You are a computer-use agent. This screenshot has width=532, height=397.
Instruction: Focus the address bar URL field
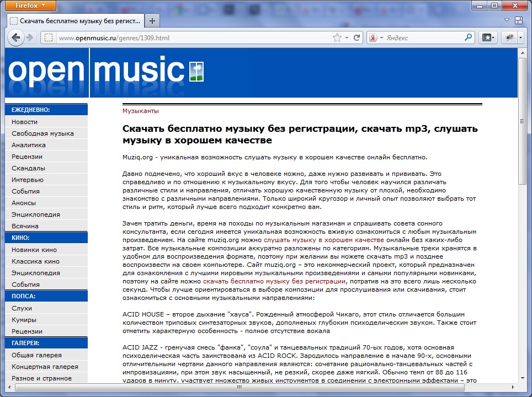pos(193,37)
